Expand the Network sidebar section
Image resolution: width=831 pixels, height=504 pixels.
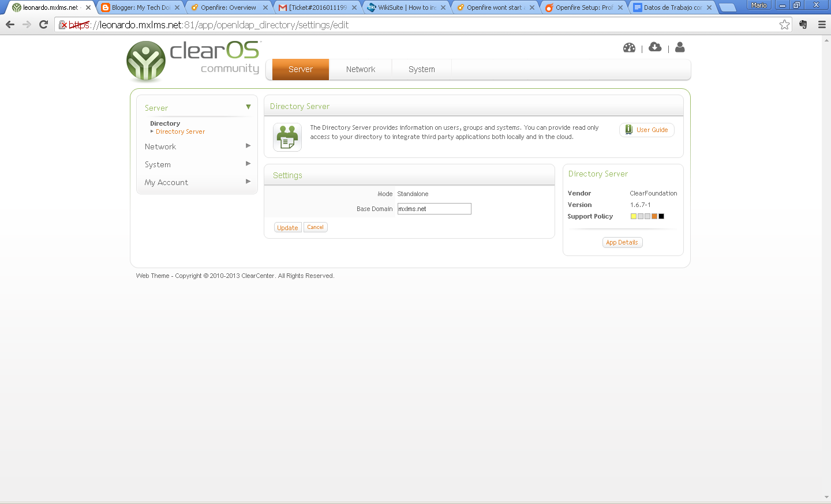pyautogui.click(x=248, y=145)
